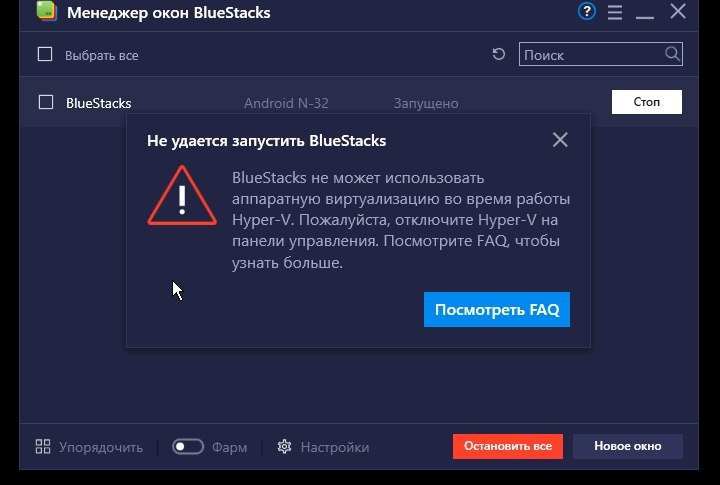Minimize the window manager

[x=645, y=14]
